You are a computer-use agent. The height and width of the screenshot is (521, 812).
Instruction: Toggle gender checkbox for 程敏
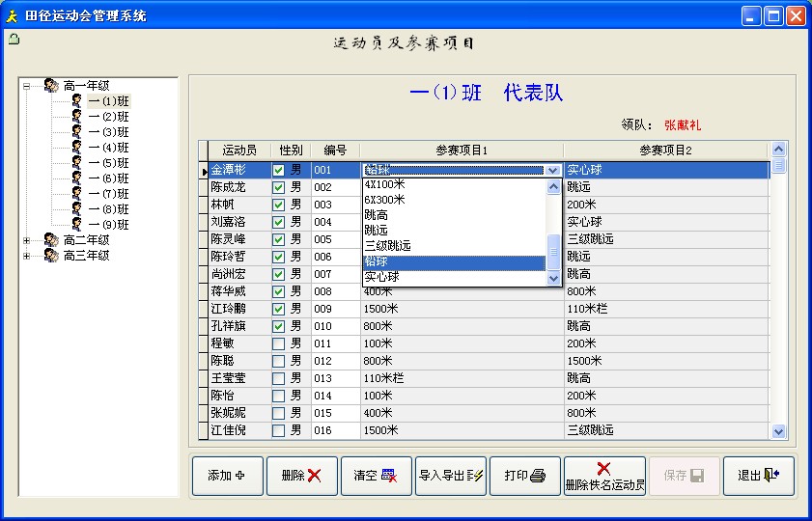(x=279, y=343)
